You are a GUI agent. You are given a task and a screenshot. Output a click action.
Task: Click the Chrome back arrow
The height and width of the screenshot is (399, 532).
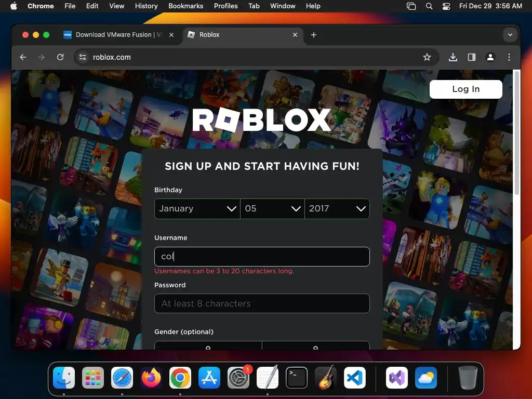point(23,57)
